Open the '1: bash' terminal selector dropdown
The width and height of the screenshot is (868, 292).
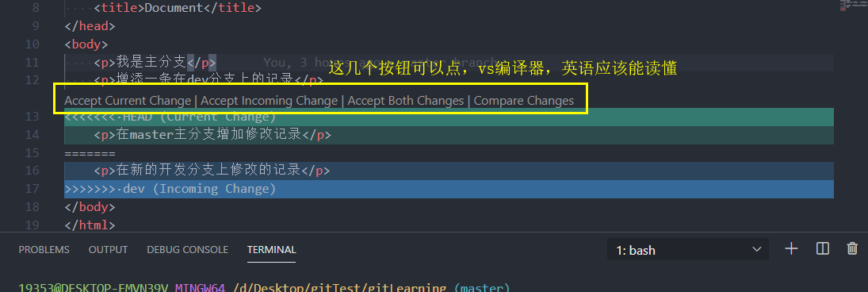pyautogui.click(x=688, y=250)
